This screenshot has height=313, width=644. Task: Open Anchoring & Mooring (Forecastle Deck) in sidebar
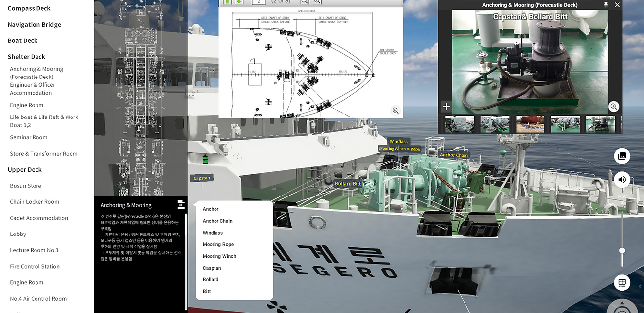tap(36, 73)
